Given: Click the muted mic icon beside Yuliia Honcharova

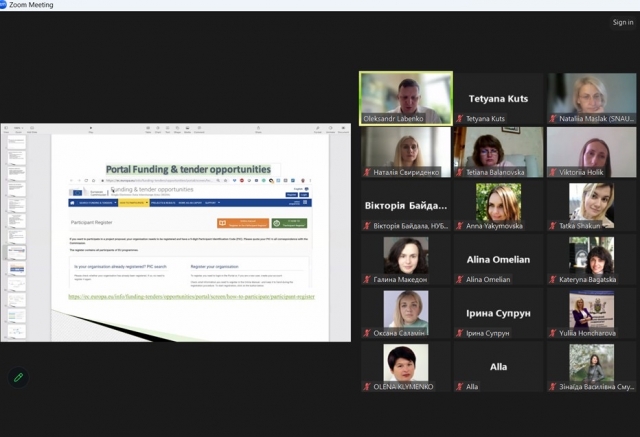Looking at the screenshot, I should click(553, 333).
